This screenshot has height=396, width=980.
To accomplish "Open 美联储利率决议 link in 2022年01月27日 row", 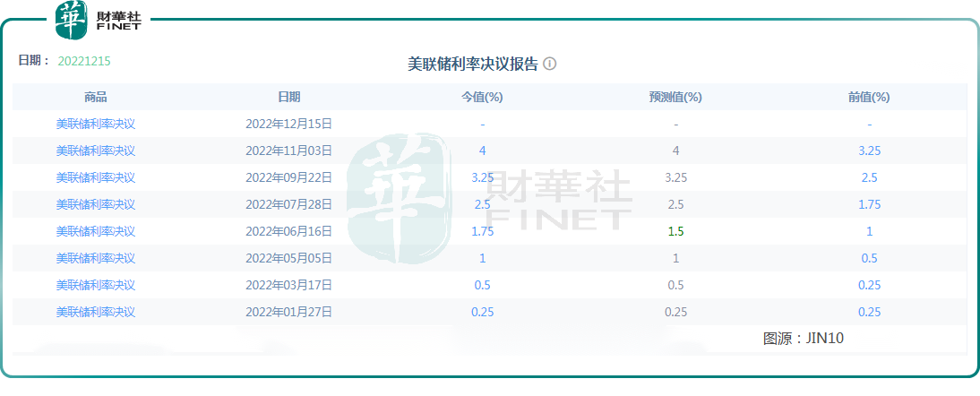I will tap(96, 312).
